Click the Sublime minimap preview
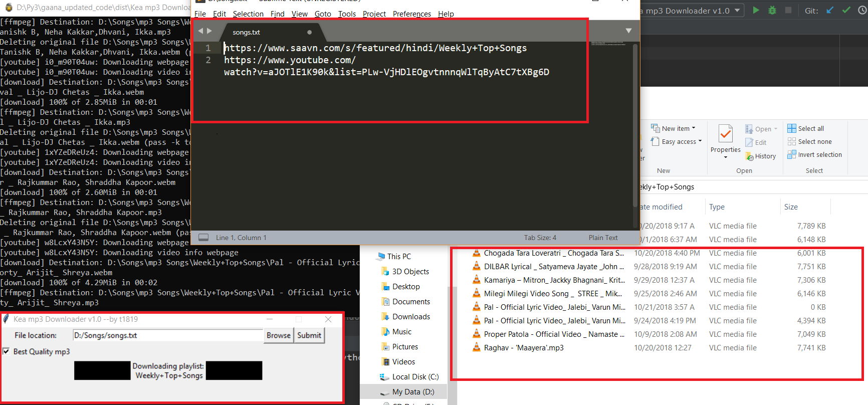Image resolution: width=868 pixels, height=405 pixels. [x=607, y=44]
